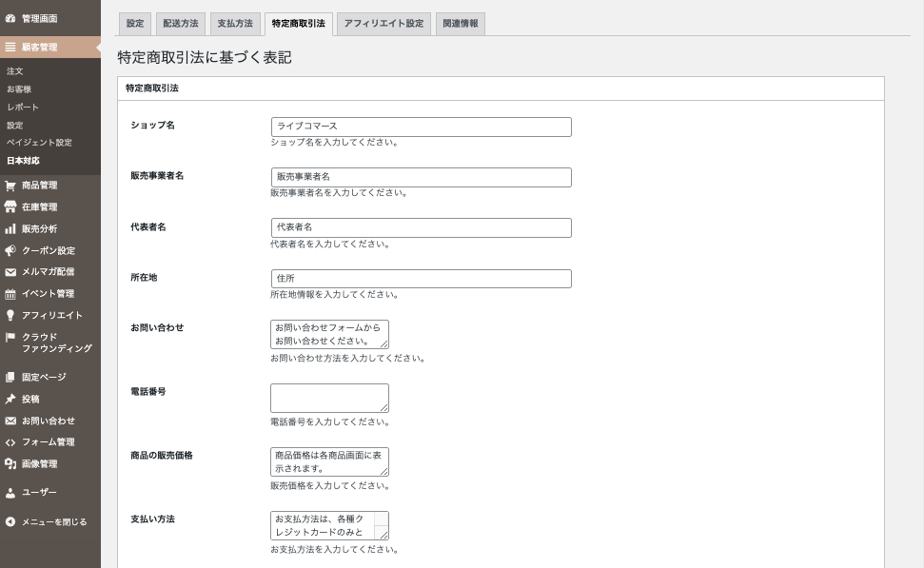Screen dimensions: 924x568
Task: Open the 支払方法 tab
Action: point(234,24)
